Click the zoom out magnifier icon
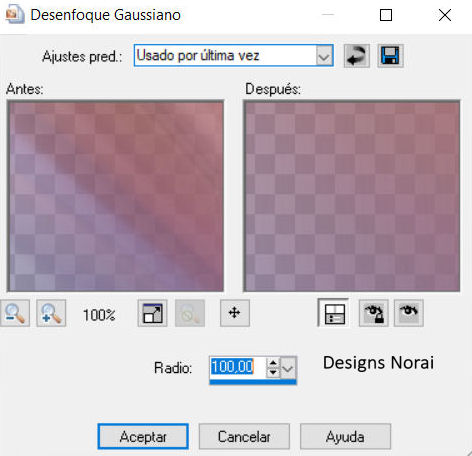Screen dimensions: 472x456 (15, 313)
